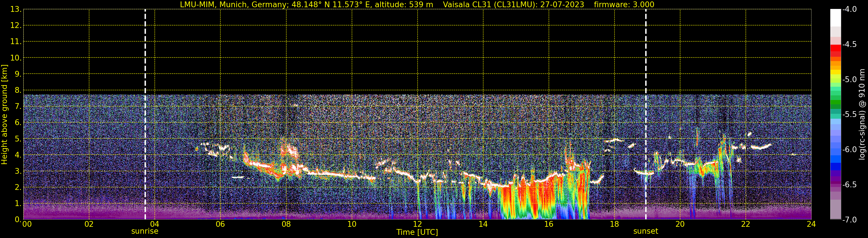868x238 pixels.
Task: Click the height axis label "13."
Action: tap(16, 10)
